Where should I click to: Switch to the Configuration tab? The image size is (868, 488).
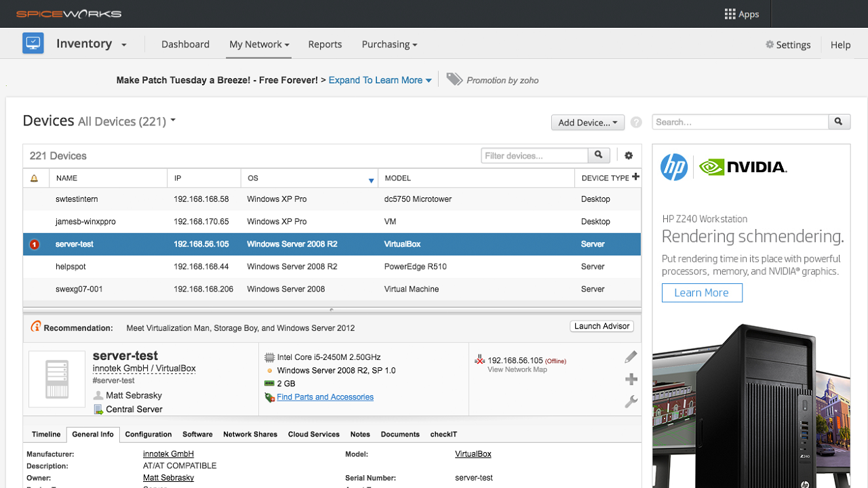coord(149,434)
